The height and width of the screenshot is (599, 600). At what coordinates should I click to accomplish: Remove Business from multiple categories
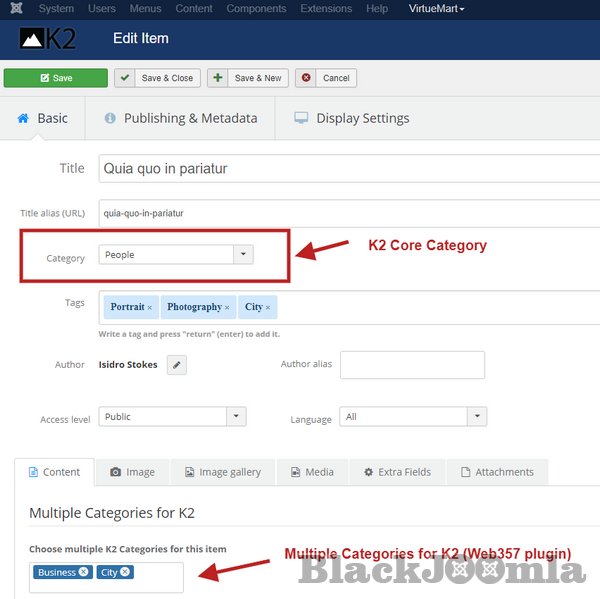[x=84, y=572]
